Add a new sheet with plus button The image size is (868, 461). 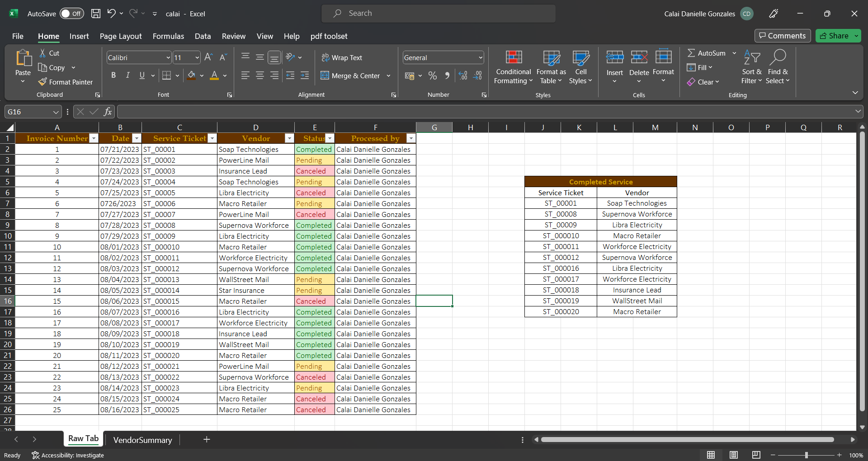(207, 439)
